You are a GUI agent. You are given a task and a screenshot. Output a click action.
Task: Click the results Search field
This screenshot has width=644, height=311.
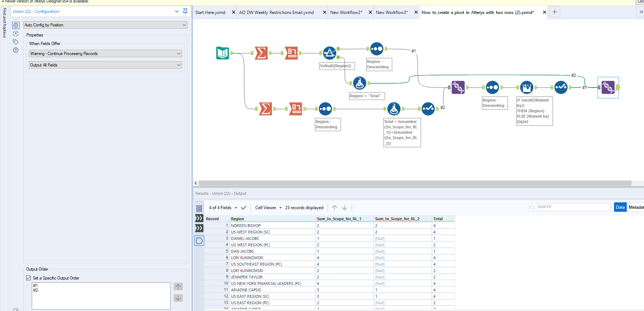click(570, 207)
